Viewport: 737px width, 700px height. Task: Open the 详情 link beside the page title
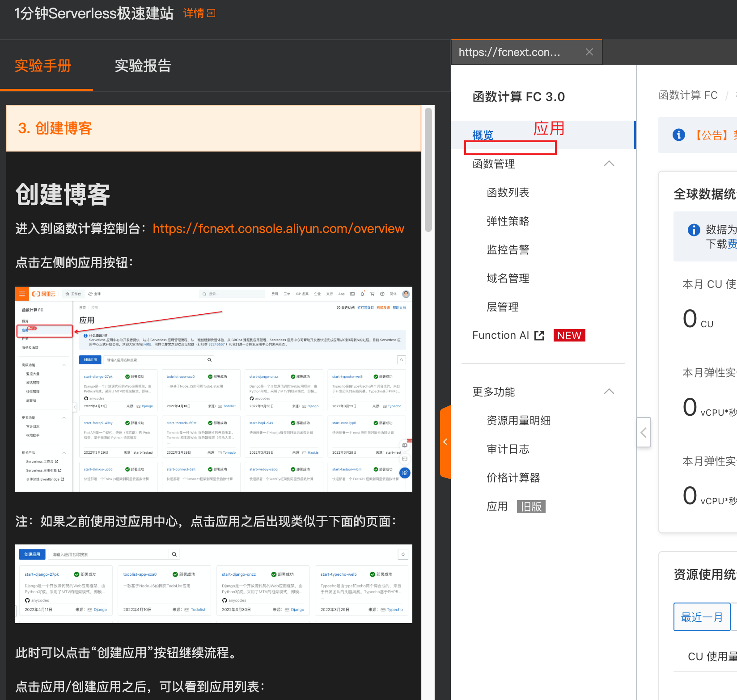pyautogui.click(x=199, y=13)
